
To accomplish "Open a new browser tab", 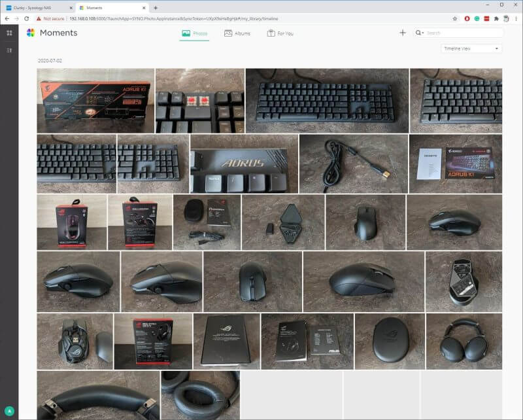I will pyautogui.click(x=156, y=8).
